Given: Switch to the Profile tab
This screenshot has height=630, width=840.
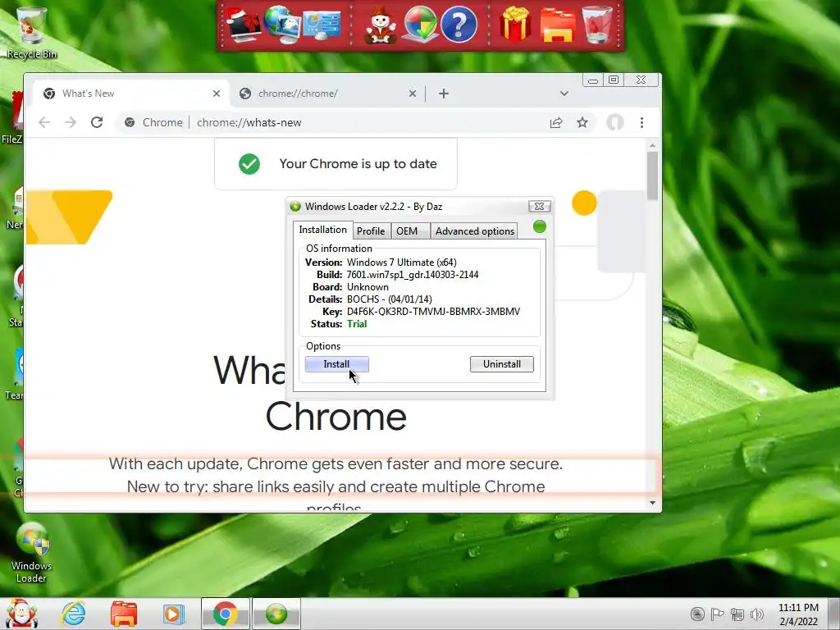Looking at the screenshot, I should pos(371,231).
